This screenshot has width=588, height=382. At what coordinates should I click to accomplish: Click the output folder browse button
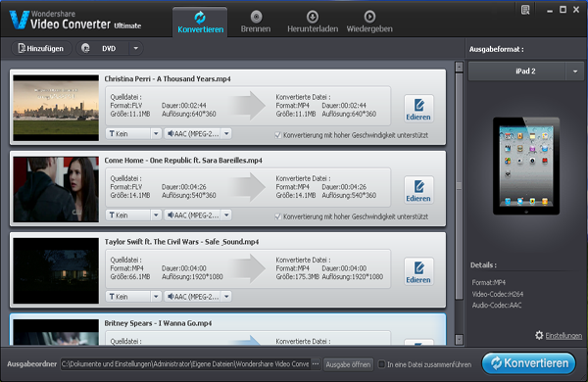(316, 364)
